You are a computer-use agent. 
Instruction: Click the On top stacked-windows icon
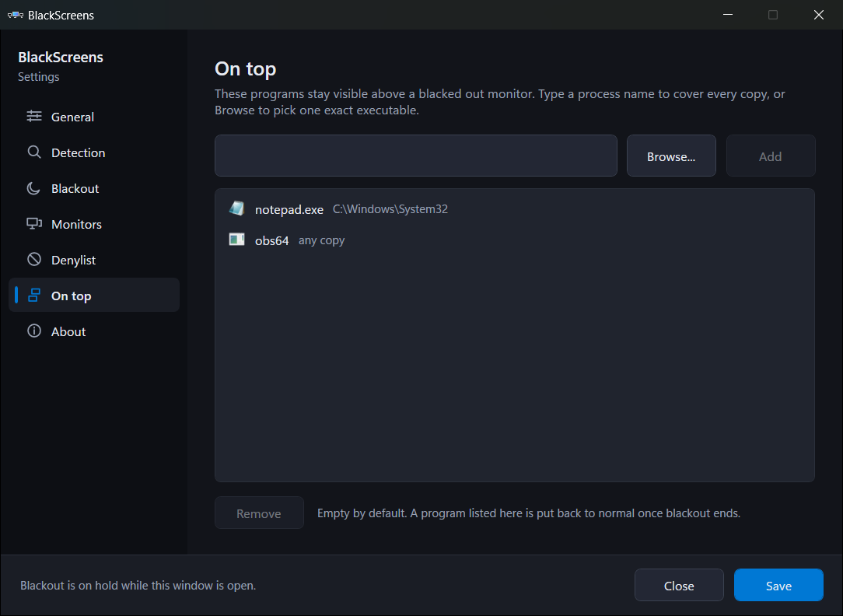[34, 295]
